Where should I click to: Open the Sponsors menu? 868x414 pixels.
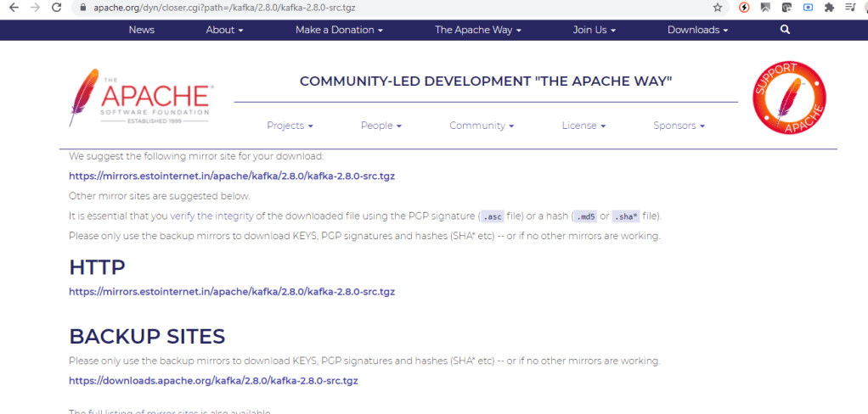(679, 126)
